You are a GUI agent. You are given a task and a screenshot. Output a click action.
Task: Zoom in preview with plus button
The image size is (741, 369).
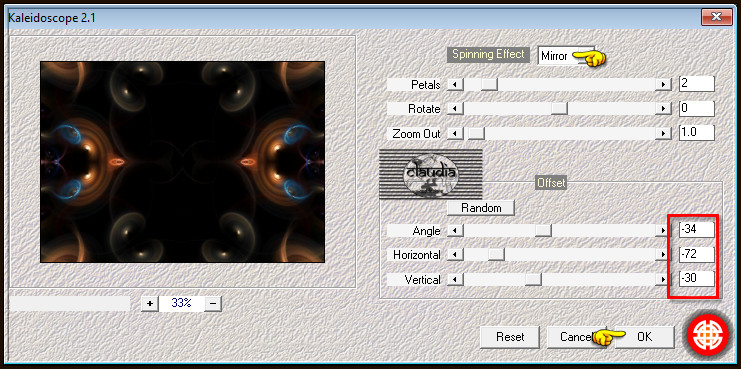click(150, 303)
